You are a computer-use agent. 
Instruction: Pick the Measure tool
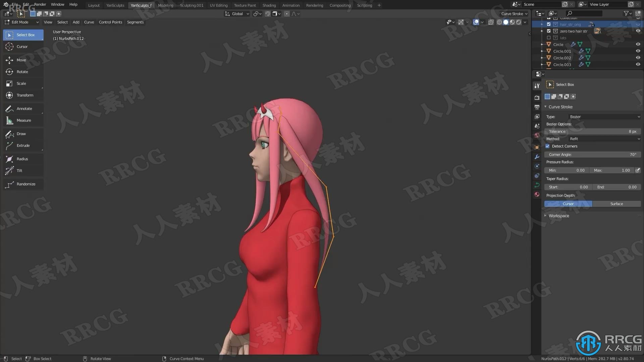(23, 120)
